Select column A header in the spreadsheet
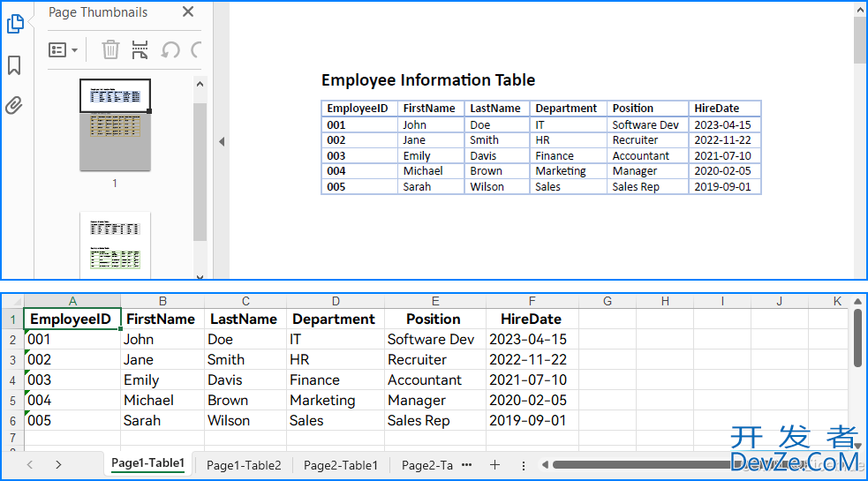868x481 pixels. click(72, 301)
